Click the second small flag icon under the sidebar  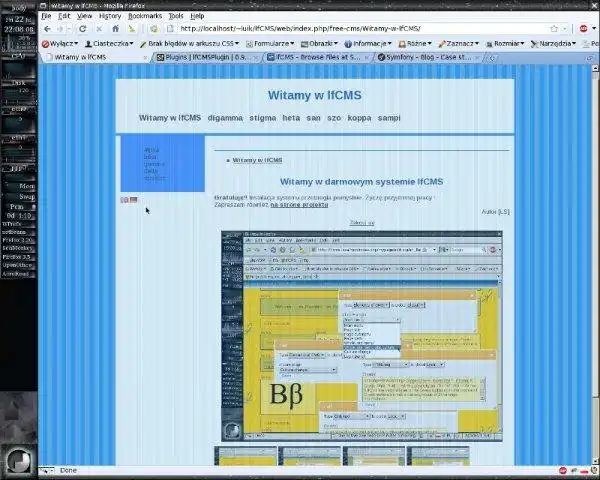133,199
